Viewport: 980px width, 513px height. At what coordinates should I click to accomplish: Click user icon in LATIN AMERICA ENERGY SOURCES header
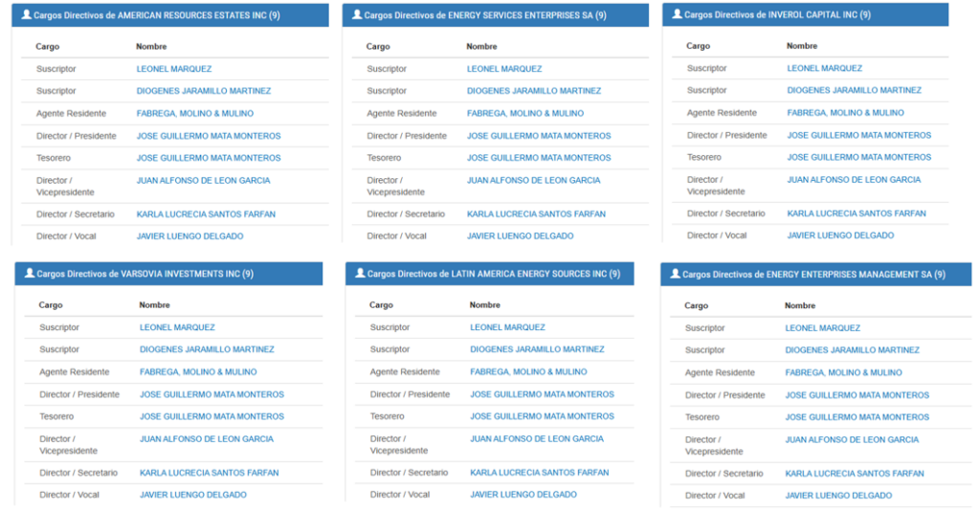360,273
